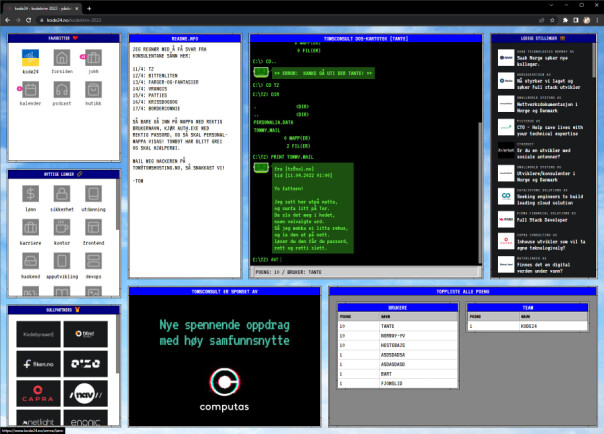Click the '12/4: BITTENLITEN' line in README
Screen dimensions: 604x434
[x=155, y=76]
